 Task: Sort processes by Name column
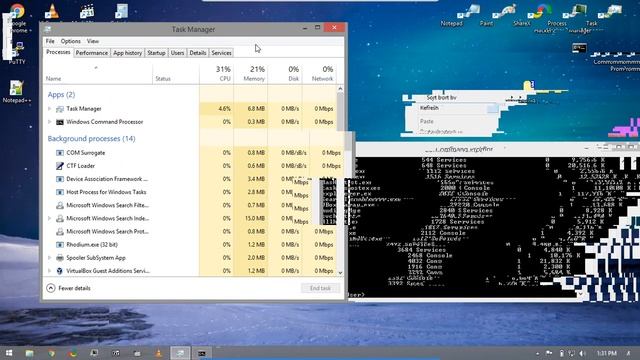(x=97, y=74)
